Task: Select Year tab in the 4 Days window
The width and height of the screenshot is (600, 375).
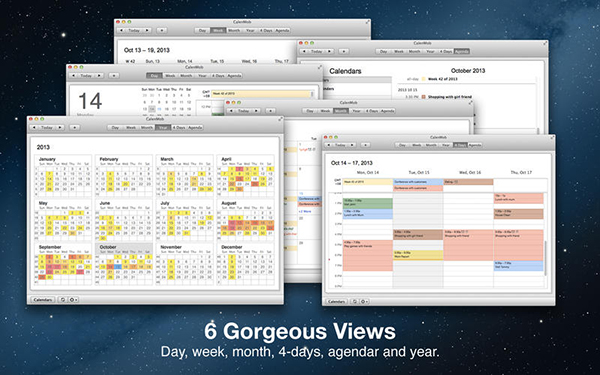Action: [445, 145]
